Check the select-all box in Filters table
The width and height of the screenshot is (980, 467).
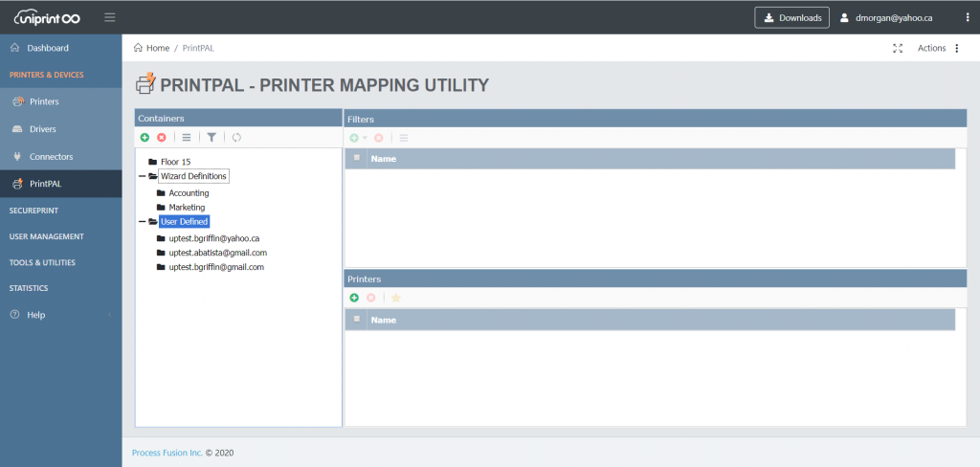357,158
